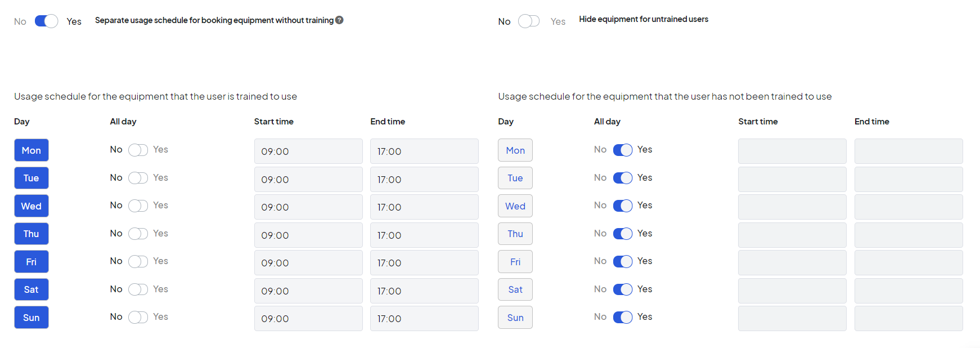Image resolution: width=980 pixels, height=348 pixels.
Task: Deselect Sat button in trained schedule
Action: click(32, 289)
